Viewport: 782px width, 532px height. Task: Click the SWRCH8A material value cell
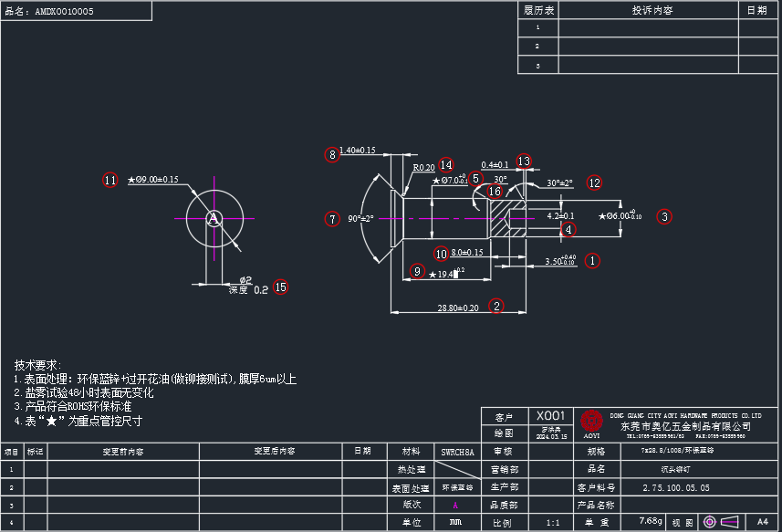point(457,452)
